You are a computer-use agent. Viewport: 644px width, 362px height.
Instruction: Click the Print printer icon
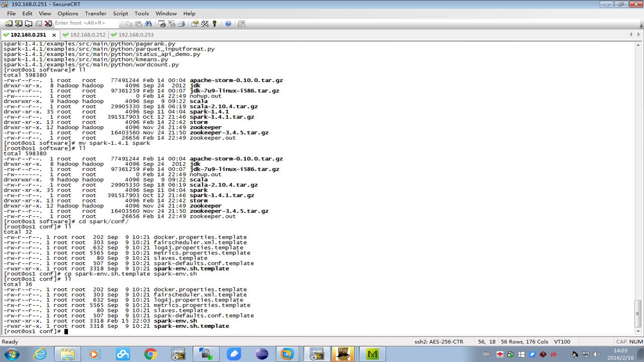pyautogui.click(x=181, y=24)
